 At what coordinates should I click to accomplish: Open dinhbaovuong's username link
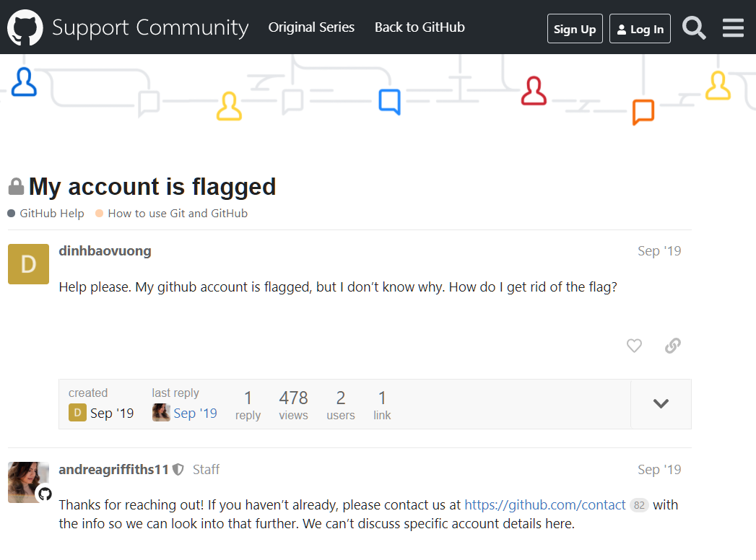tap(105, 251)
